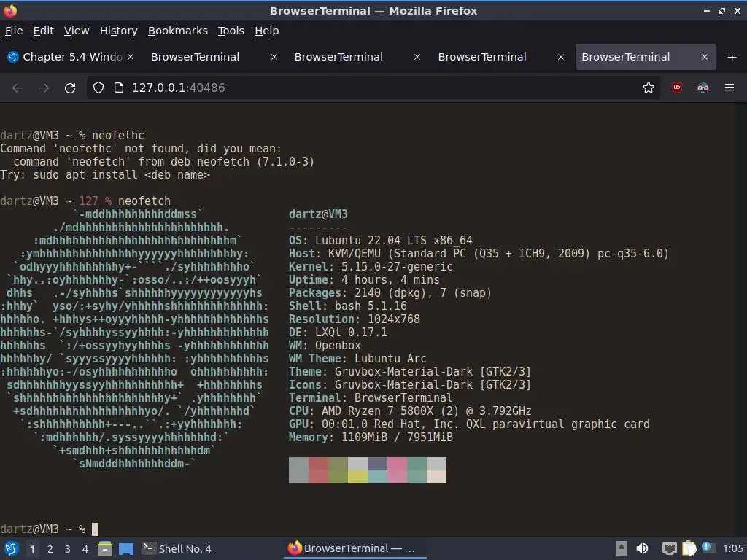Switch to desktop 3
The width and height of the screenshot is (747, 560).
tap(68, 549)
